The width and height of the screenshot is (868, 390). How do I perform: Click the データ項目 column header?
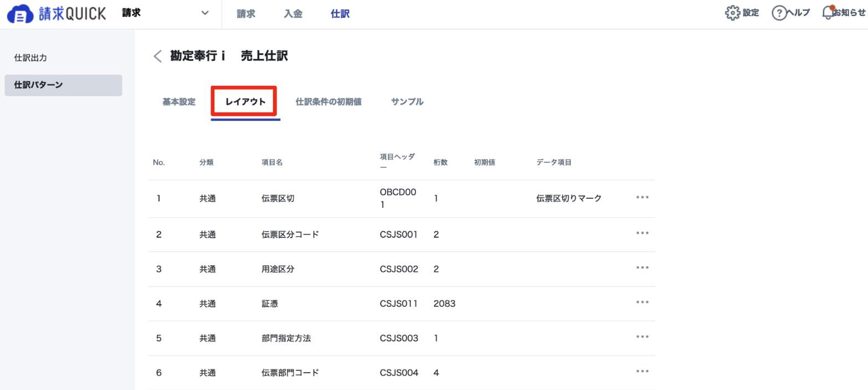554,162
